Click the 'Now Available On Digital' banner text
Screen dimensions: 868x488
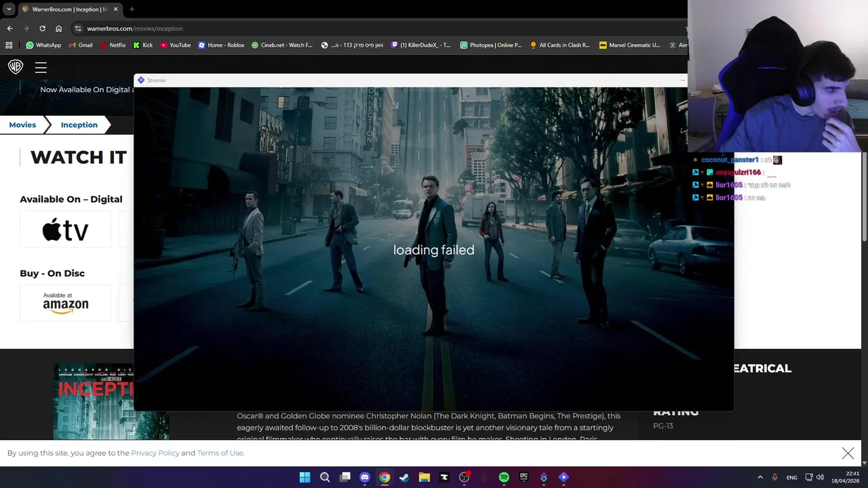coord(86,89)
